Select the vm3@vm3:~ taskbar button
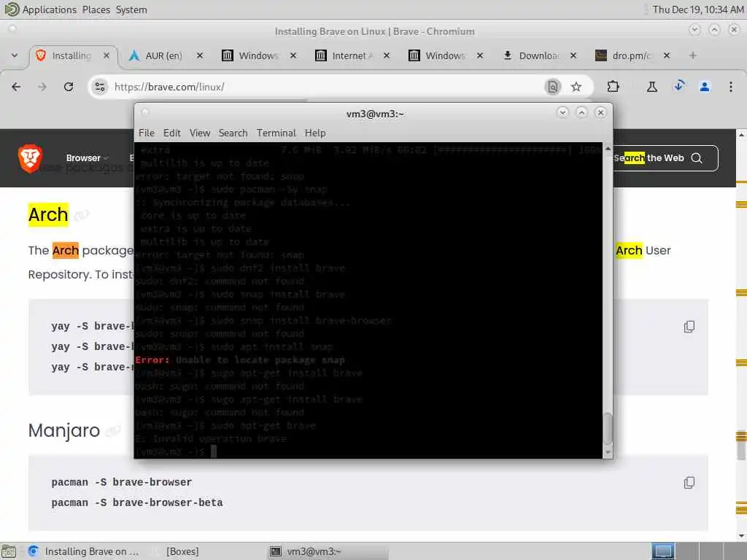747x560 pixels. [x=329, y=551]
